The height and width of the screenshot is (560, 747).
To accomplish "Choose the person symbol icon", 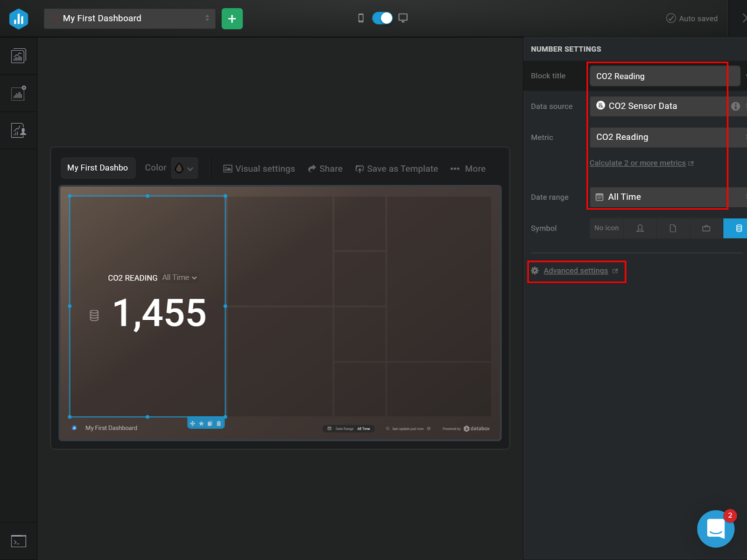I will point(640,228).
